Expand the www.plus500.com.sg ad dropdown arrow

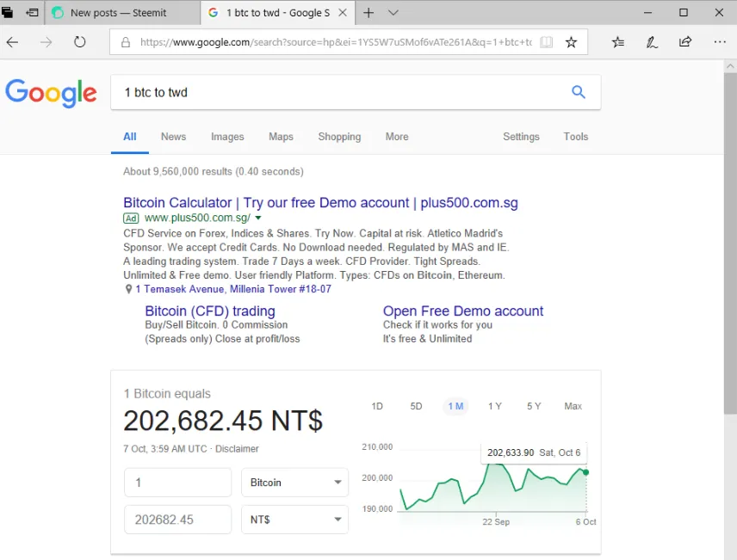pos(258,218)
